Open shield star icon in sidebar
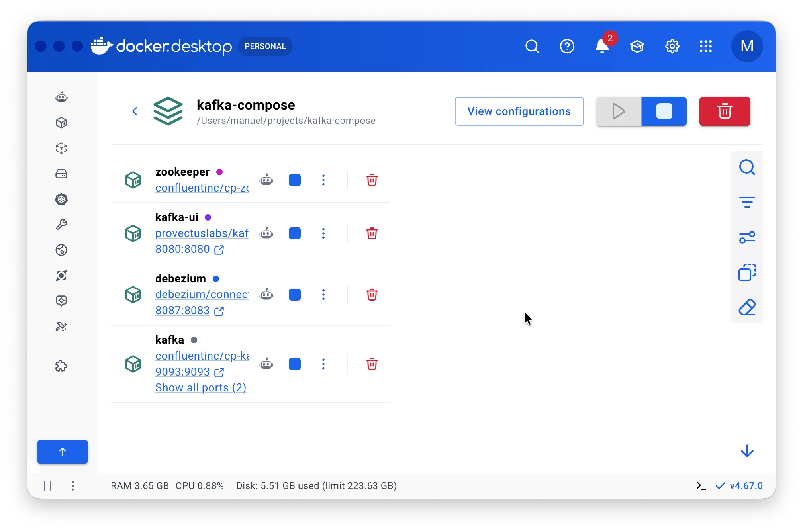Image resolution: width=803 pixels, height=532 pixels. click(61, 301)
